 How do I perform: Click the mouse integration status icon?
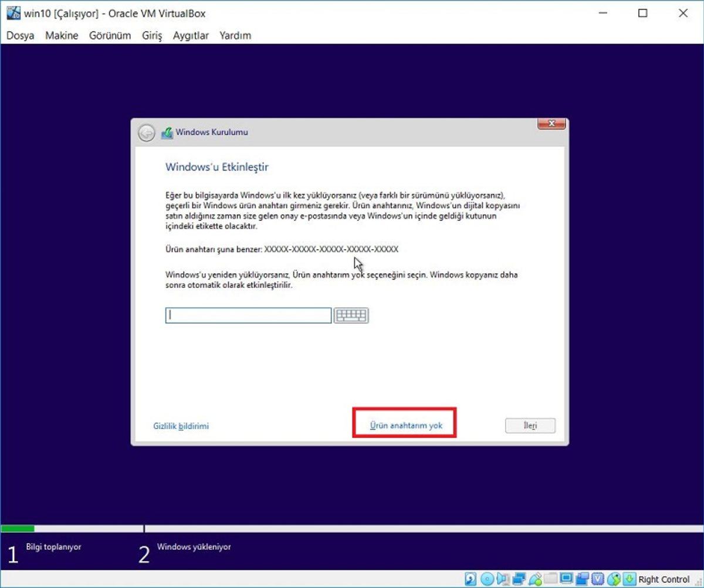pos(614,579)
